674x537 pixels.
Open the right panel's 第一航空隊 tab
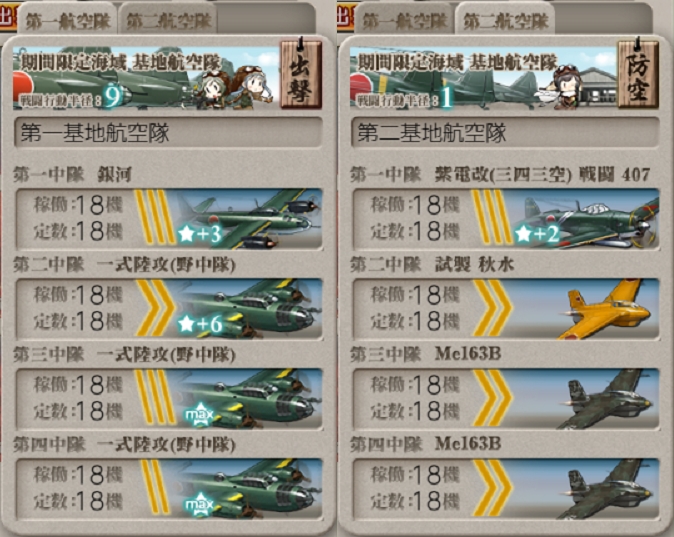point(404,21)
